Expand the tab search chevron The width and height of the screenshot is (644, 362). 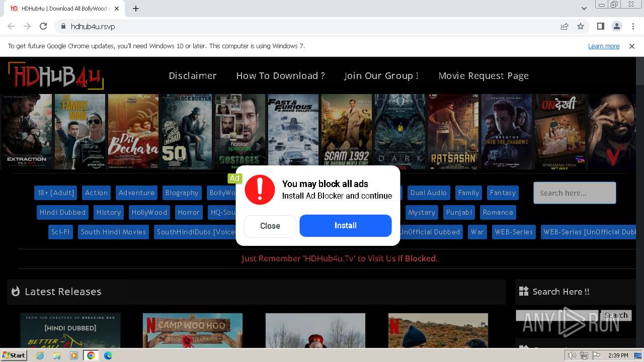(x=584, y=9)
